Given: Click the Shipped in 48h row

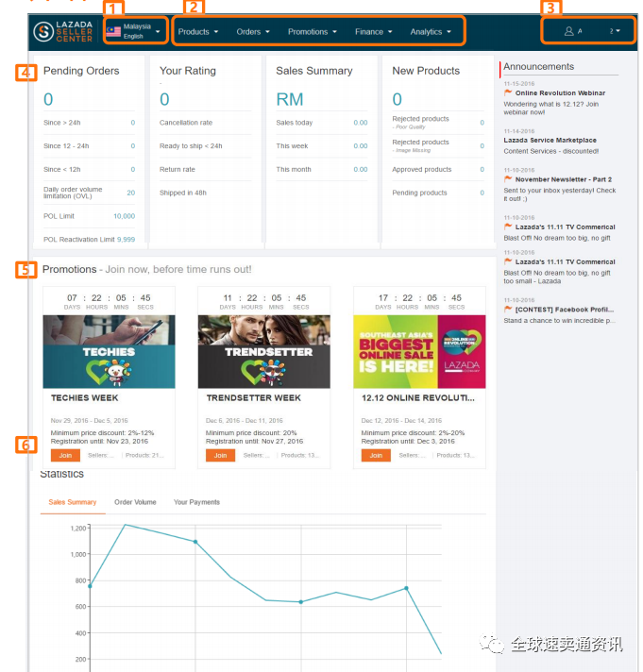Looking at the screenshot, I should pyautogui.click(x=205, y=193).
